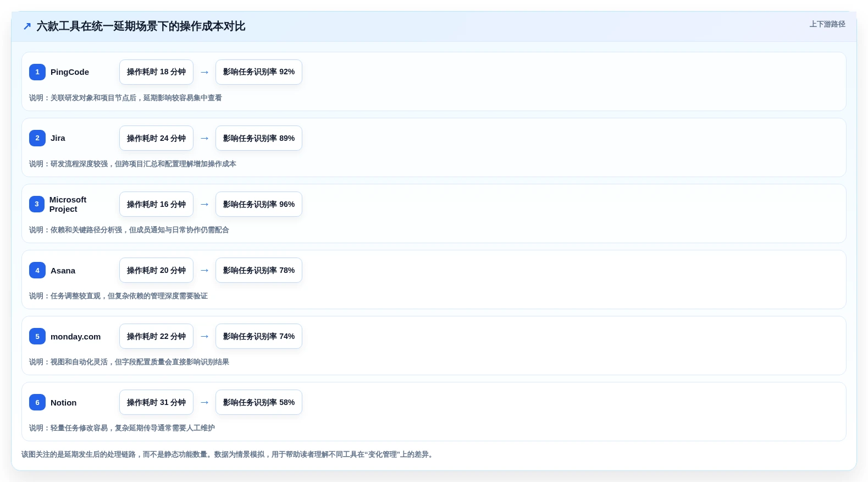
Task: Click number badge 1 for PingCode
Action: 37,72
